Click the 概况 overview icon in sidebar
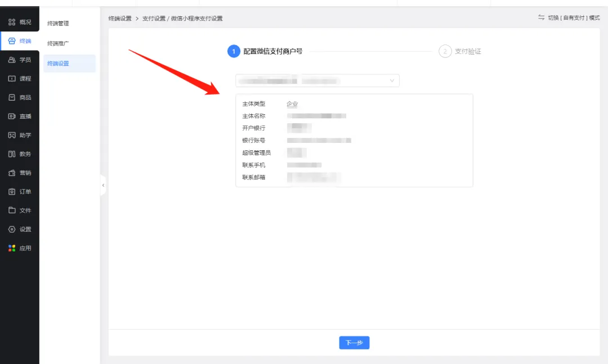The image size is (608, 364). [x=12, y=22]
